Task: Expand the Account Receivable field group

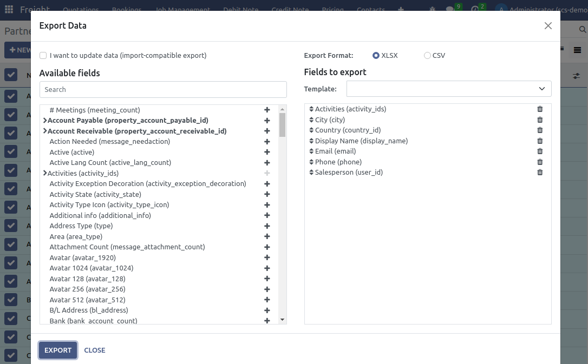Action: [45, 131]
